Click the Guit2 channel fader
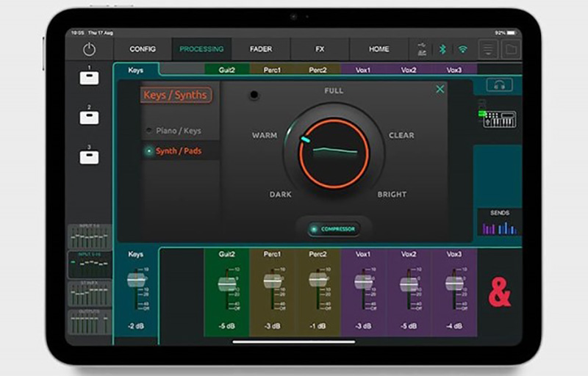The image size is (588, 376). pyautogui.click(x=227, y=284)
